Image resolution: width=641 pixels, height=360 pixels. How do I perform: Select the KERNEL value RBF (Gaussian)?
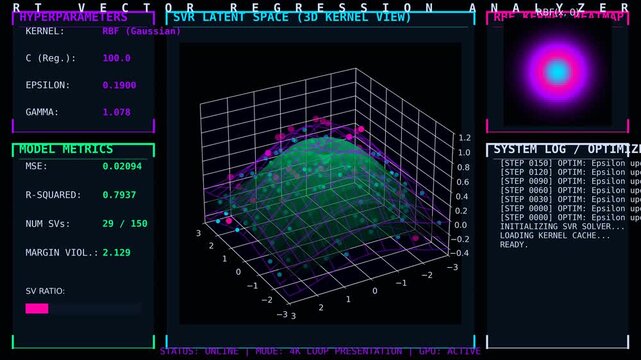point(141,31)
